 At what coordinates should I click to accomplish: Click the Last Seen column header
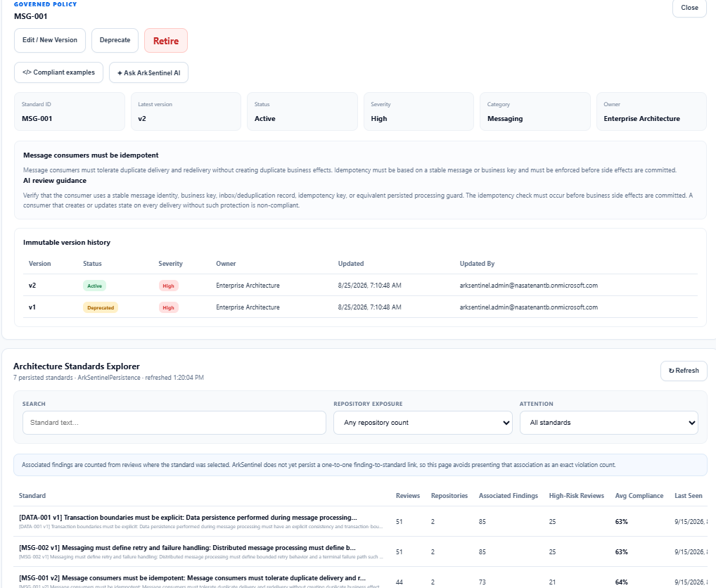pyautogui.click(x=688, y=496)
